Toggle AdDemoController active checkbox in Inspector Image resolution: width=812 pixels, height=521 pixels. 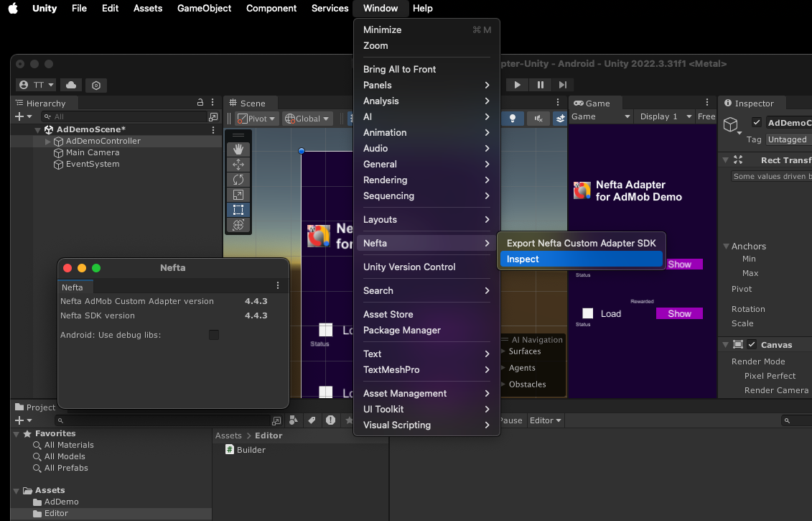757,122
